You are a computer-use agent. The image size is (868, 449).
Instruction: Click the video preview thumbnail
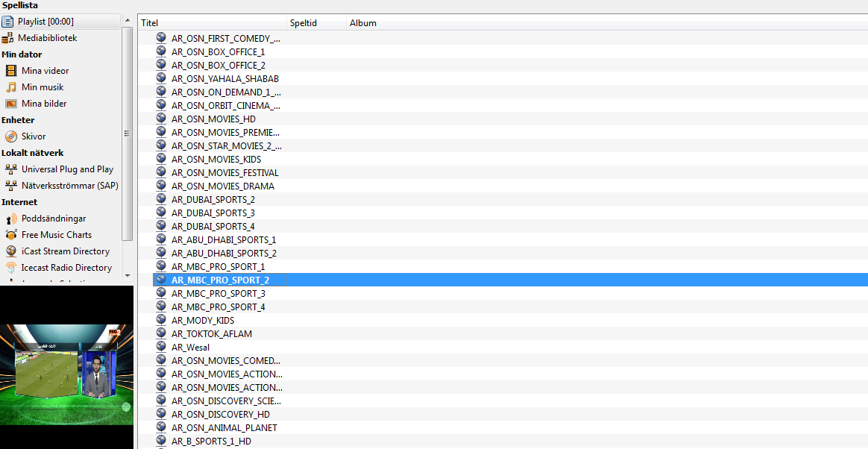tap(66, 375)
